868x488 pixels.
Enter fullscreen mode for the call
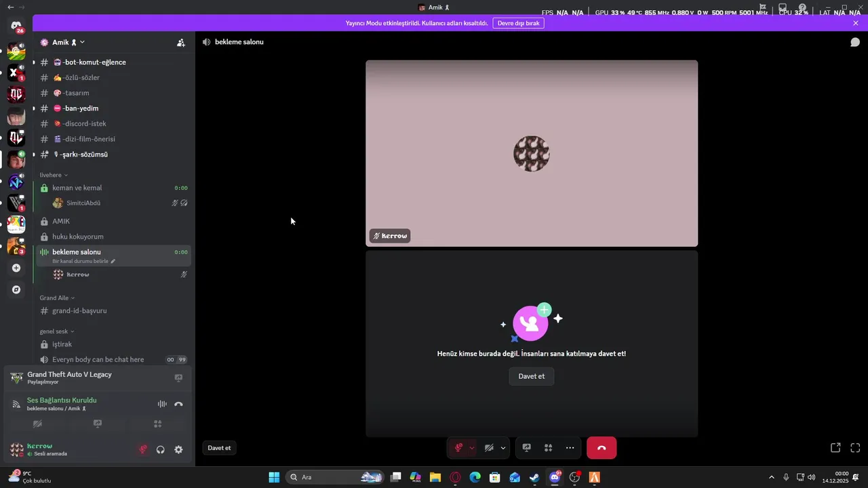855,447
